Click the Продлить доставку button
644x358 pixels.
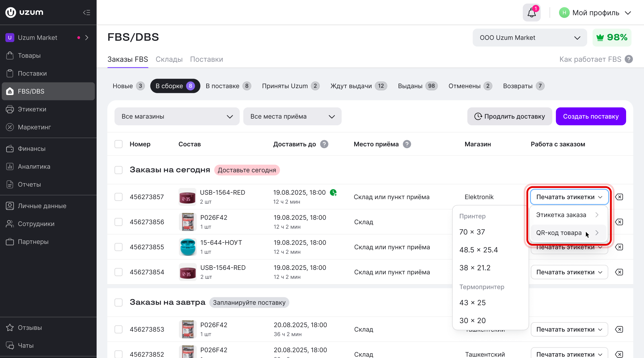click(x=510, y=116)
